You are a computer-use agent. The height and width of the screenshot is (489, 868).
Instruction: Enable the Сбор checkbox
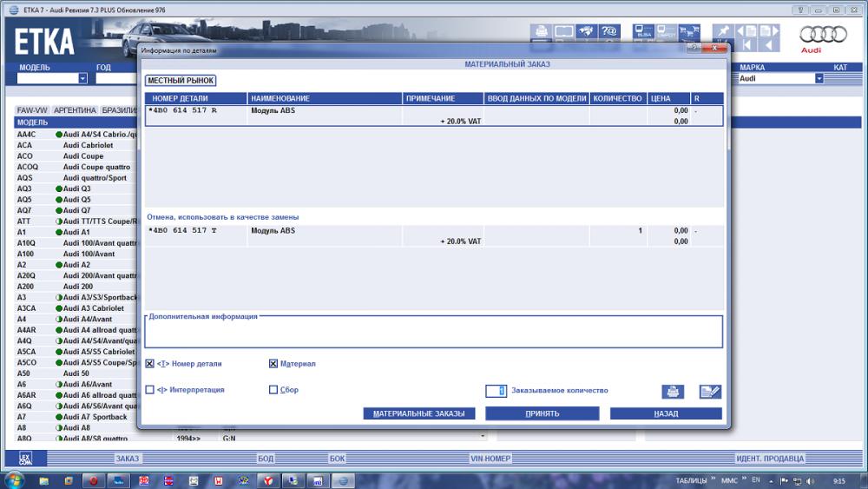(273, 390)
